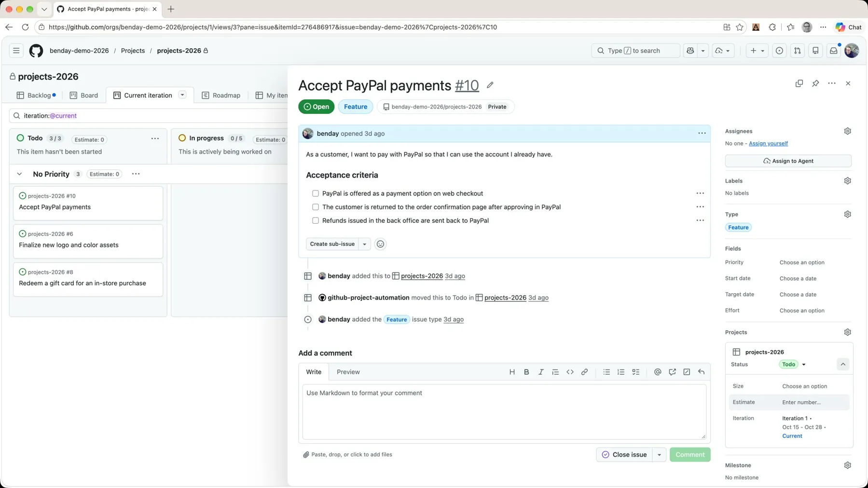Edit the issue title with pencil icon
Image resolution: width=868 pixels, height=488 pixels.
pyautogui.click(x=490, y=85)
